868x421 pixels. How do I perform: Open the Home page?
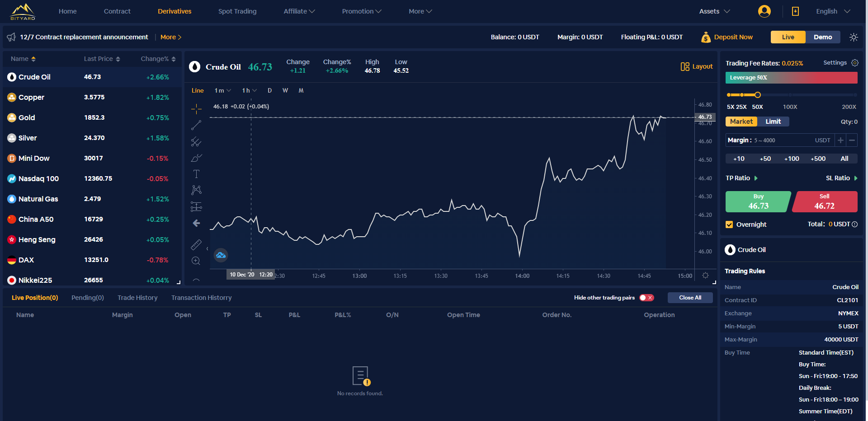pos(68,11)
